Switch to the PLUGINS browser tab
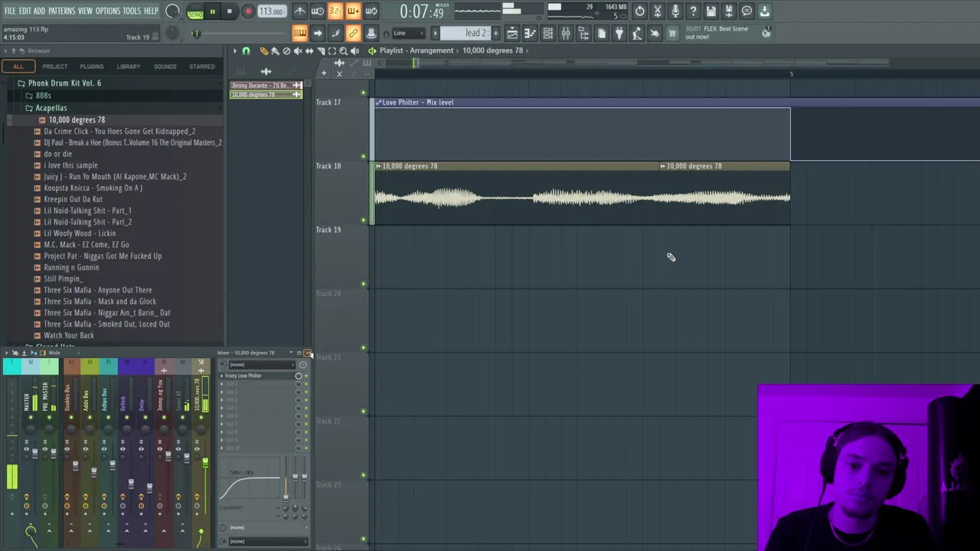This screenshot has width=980, height=551. tap(91, 67)
